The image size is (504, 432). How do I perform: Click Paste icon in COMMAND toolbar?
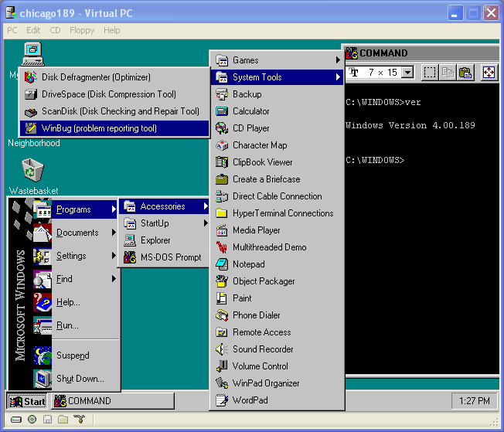point(465,73)
